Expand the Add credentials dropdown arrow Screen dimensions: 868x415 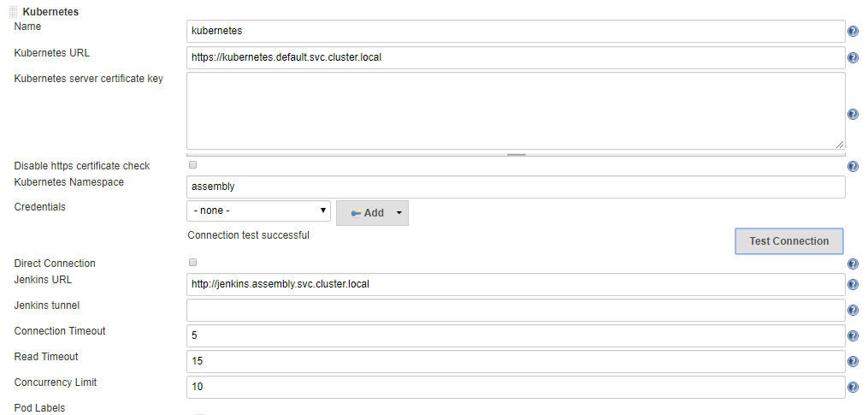pos(399,213)
